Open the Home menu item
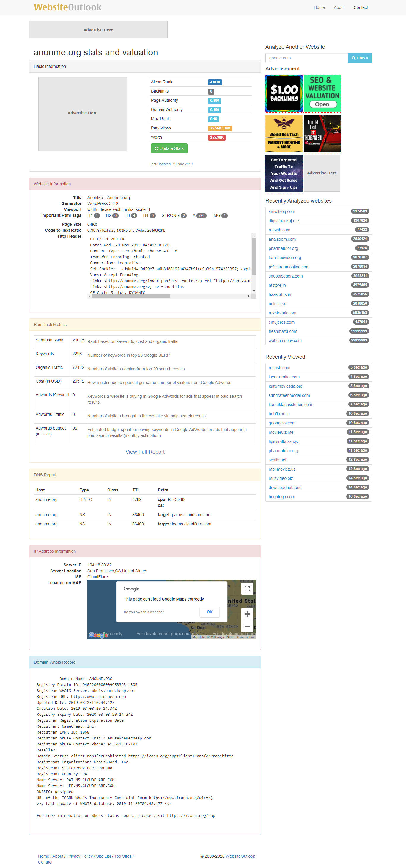Screen dimensions: 406x868 pos(319,7)
